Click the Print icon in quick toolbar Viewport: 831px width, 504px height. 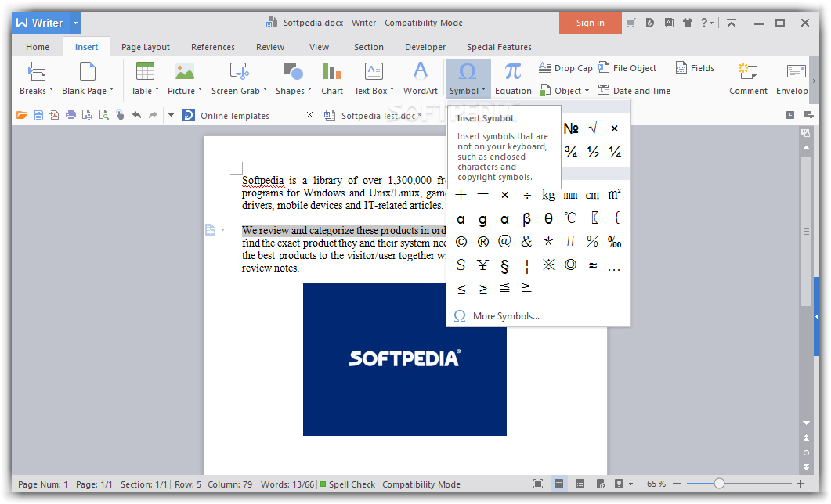(x=70, y=115)
